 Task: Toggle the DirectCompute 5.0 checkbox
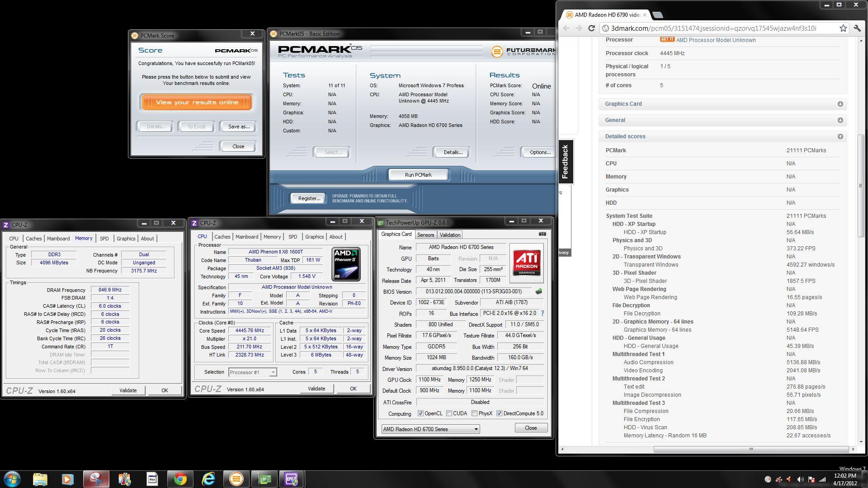point(499,413)
